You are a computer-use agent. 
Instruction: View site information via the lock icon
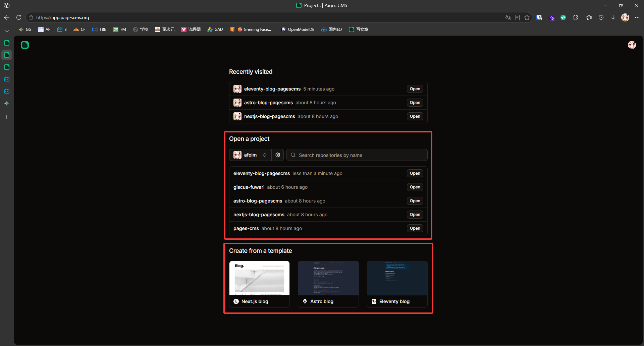point(31,17)
